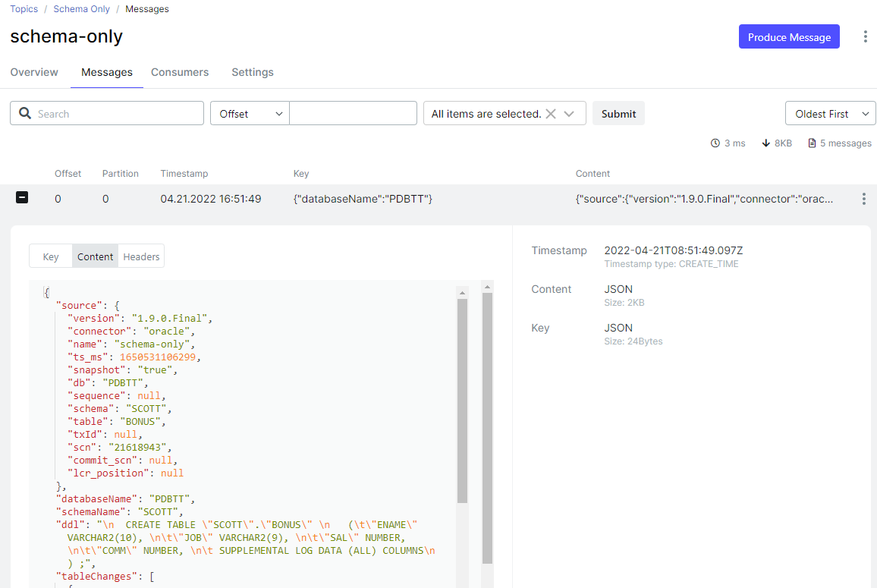Click the Partition column header

point(121,174)
